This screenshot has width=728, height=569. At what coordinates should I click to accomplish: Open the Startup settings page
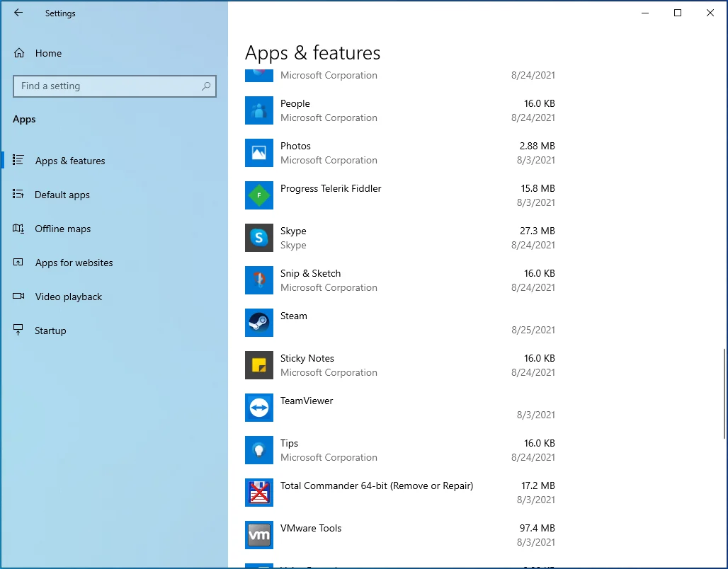114,331
